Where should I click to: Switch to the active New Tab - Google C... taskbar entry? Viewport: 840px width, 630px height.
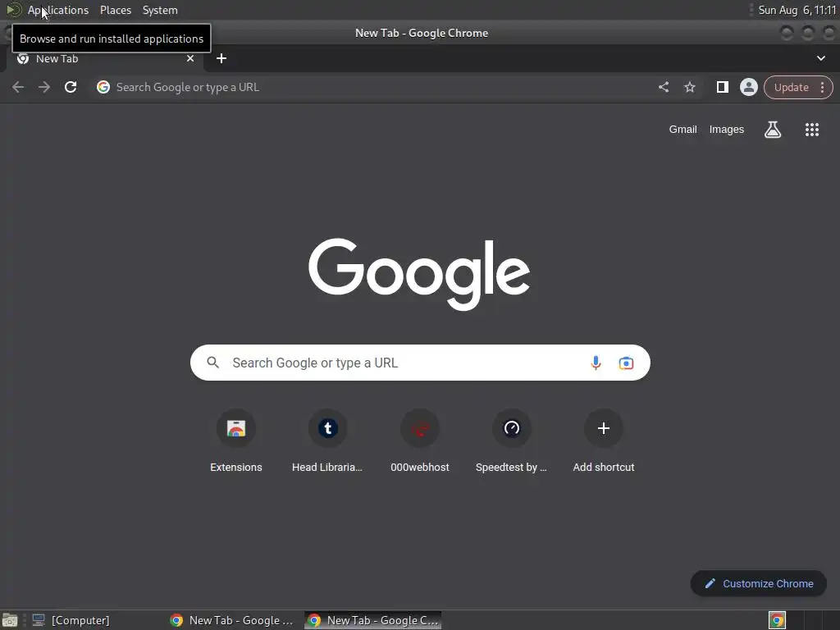373,620
